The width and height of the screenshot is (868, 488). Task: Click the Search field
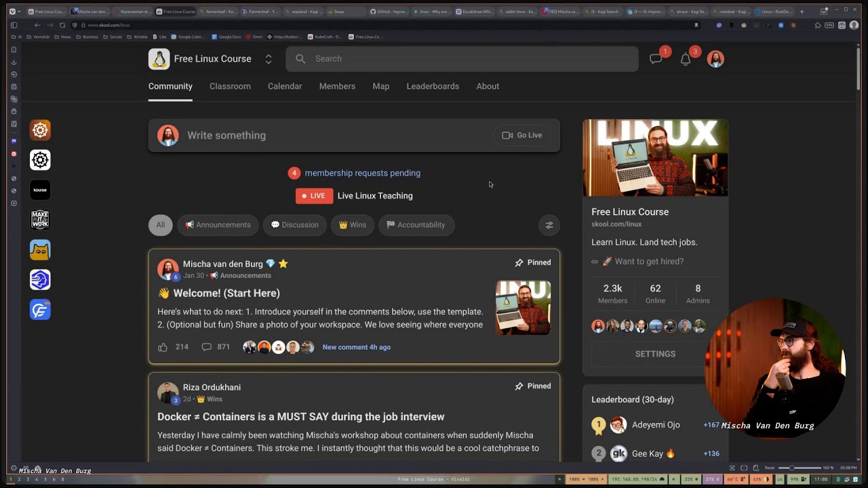pyautogui.click(x=462, y=59)
